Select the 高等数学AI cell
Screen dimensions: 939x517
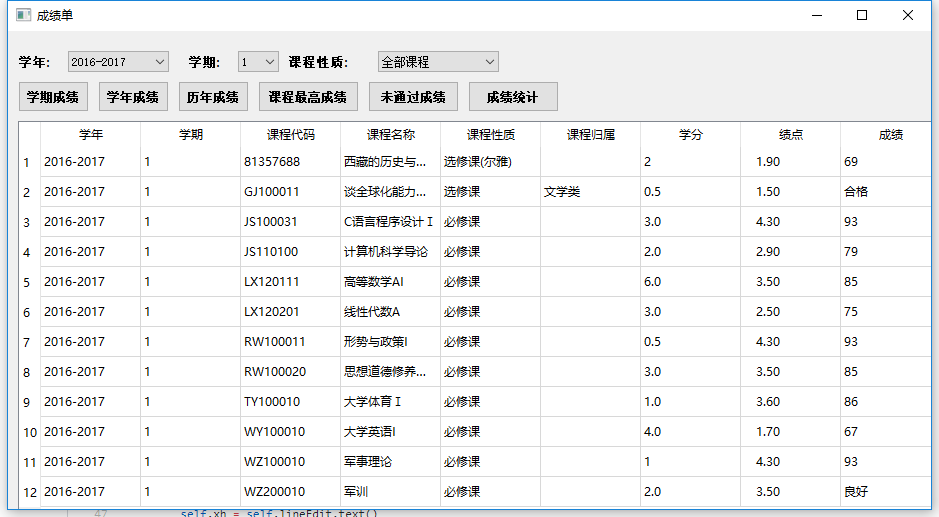click(x=390, y=282)
